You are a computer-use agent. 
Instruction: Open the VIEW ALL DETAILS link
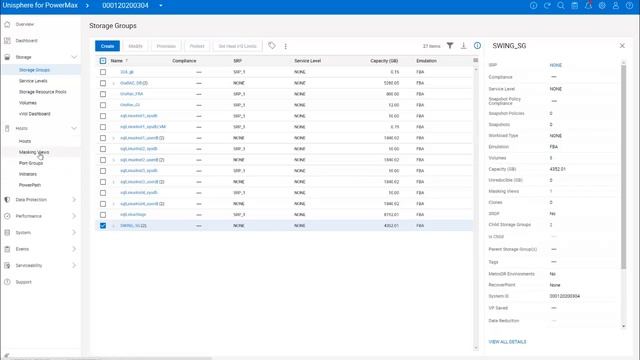(x=507, y=342)
